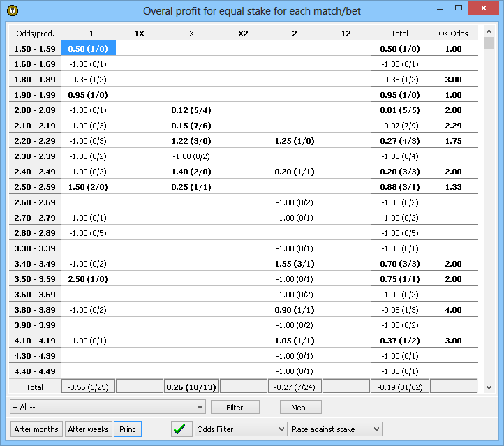The width and height of the screenshot is (504, 446).
Task: Click the After months button
Action: tap(36, 429)
